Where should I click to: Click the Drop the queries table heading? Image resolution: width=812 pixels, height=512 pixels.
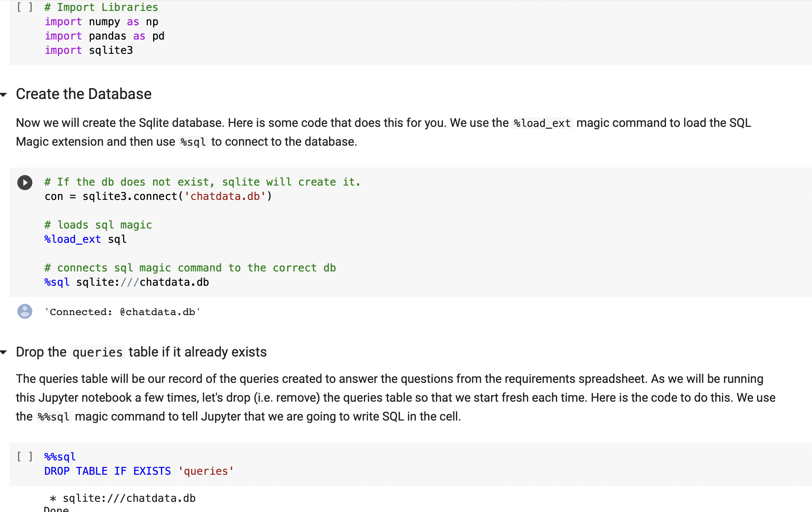pyautogui.click(x=141, y=352)
